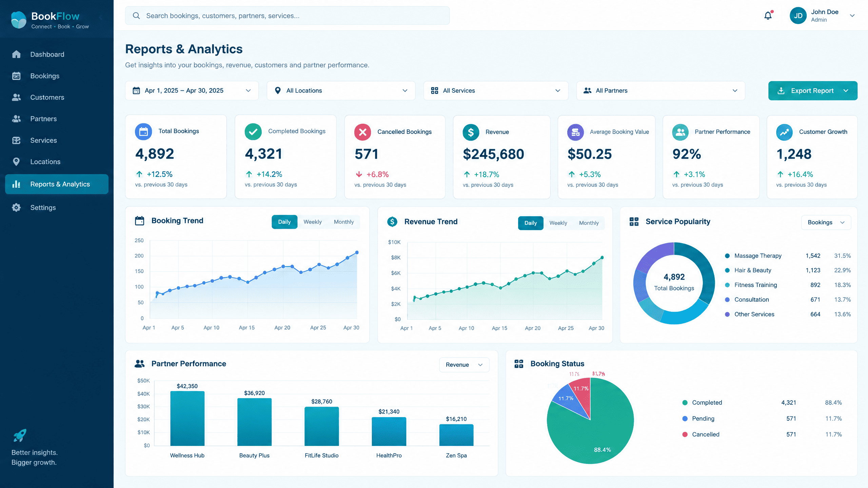Click the search magnifier icon
Screen dimensions: 868x488
pos(136,16)
